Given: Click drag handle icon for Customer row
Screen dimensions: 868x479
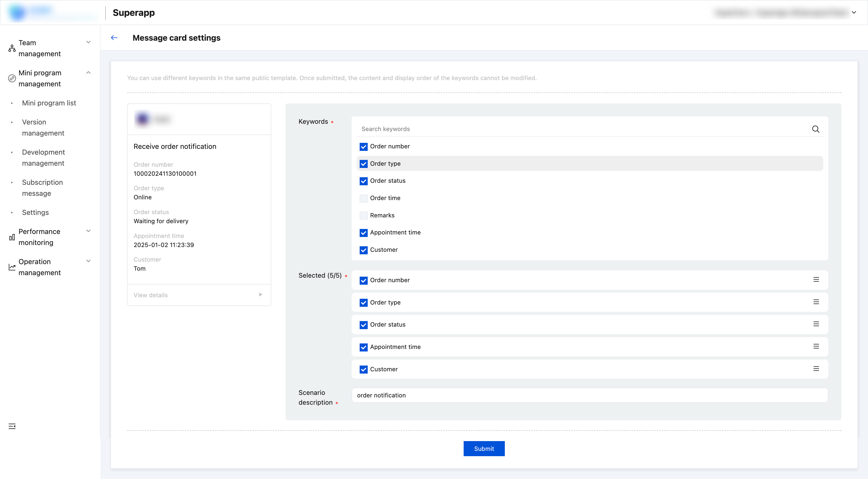Looking at the screenshot, I should click(816, 369).
